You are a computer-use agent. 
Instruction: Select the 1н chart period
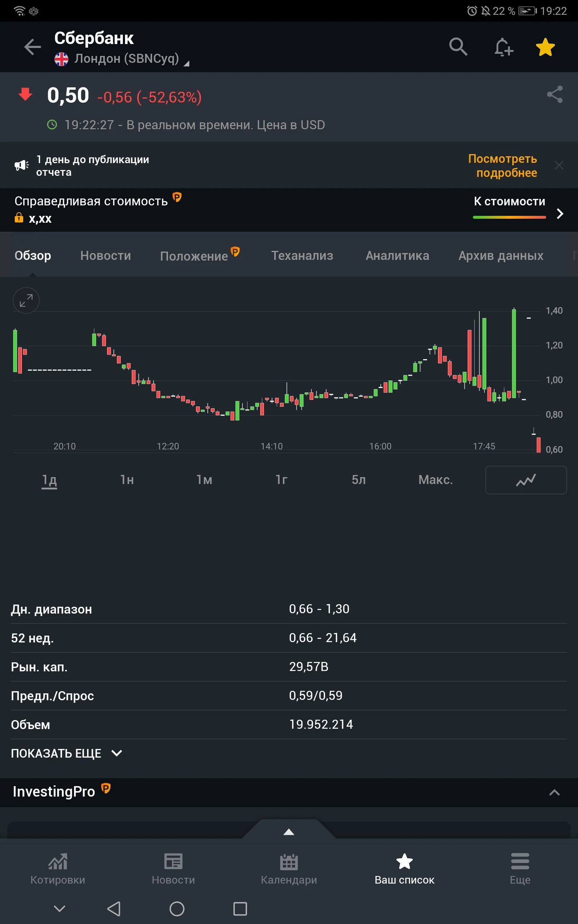click(127, 480)
